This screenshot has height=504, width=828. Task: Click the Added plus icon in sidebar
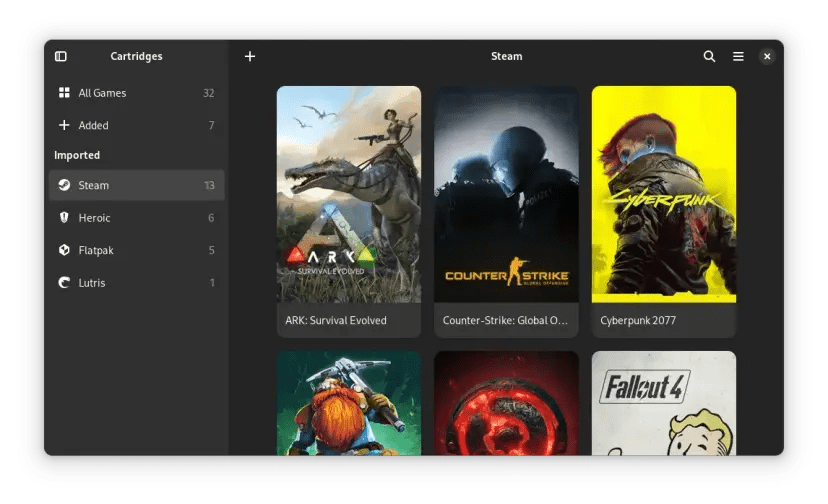[64, 125]
